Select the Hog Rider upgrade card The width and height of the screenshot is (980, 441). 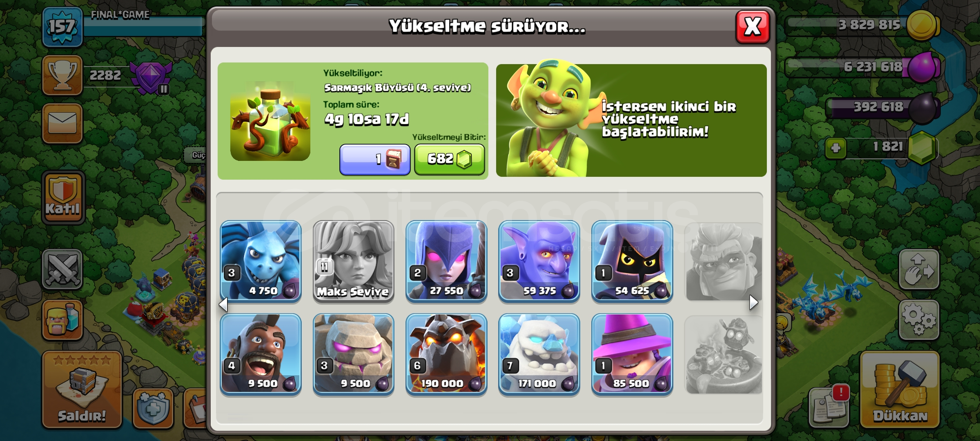tap(261, 354)
